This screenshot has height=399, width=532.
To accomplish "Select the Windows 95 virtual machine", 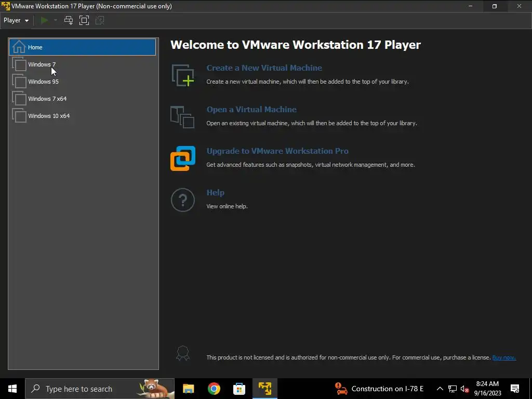I will click(83, 82).
